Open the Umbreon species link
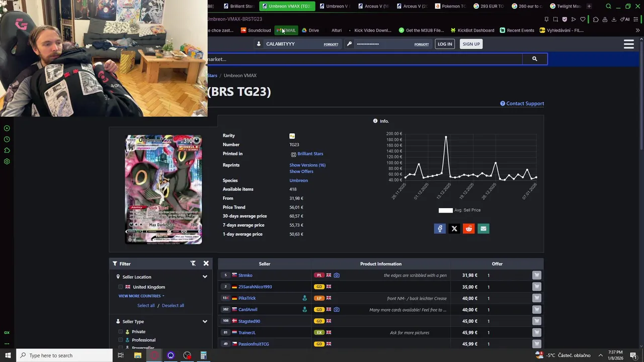644x362 pixels. [298, 180]
